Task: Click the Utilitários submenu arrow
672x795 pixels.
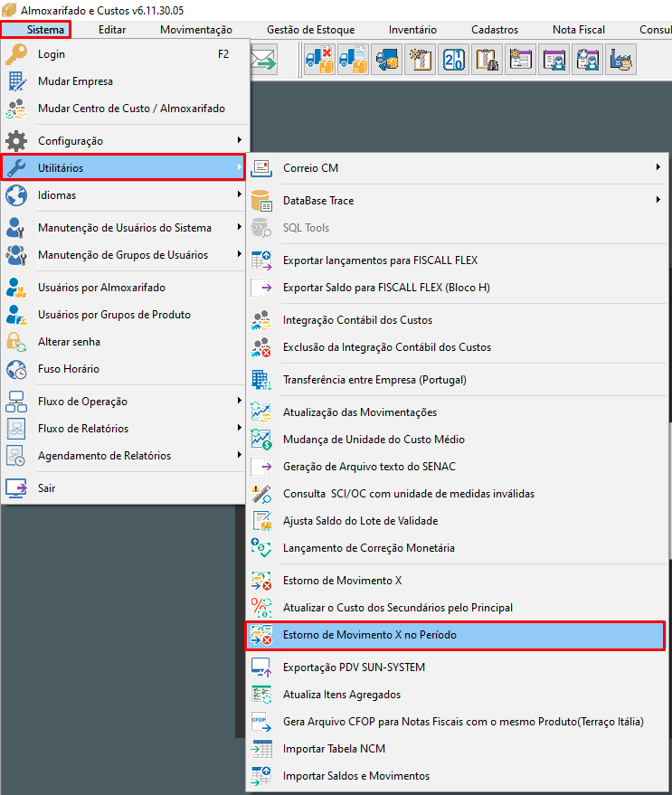Action: [x=240, y=167]
